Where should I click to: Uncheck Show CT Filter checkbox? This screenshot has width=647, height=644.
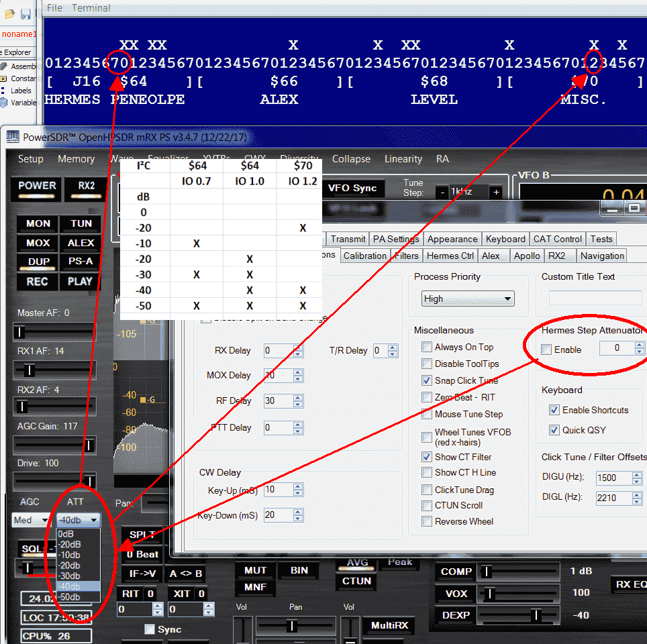(427, 457)
